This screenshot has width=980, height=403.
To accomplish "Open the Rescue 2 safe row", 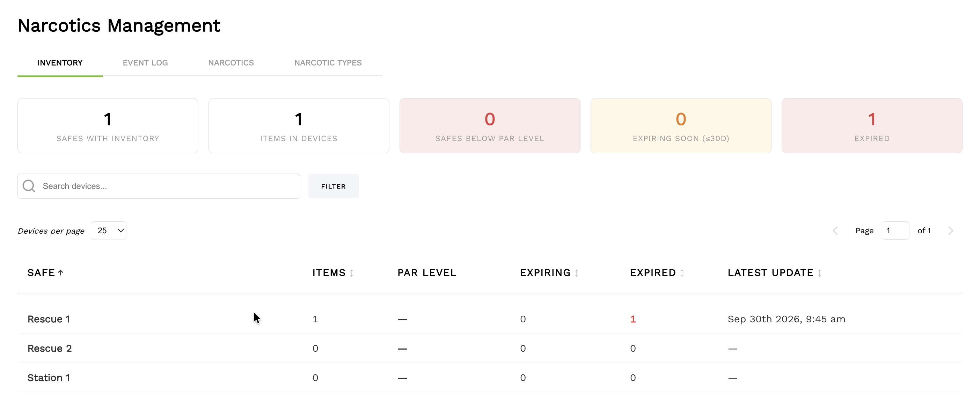I will tap(490, 348).
